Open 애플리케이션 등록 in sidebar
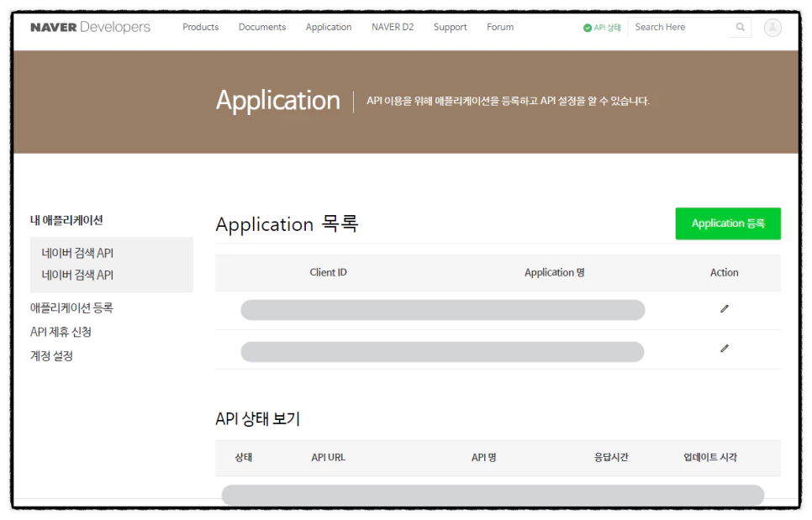The height and width of the screenshot is (520, 812). pos(71,307)
